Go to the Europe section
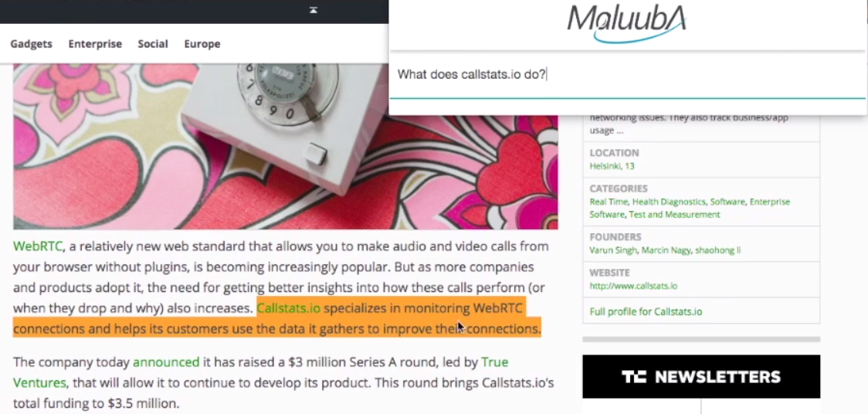This screenshot has width=868, height=414. pyautogui.click(x=202, y=44)
